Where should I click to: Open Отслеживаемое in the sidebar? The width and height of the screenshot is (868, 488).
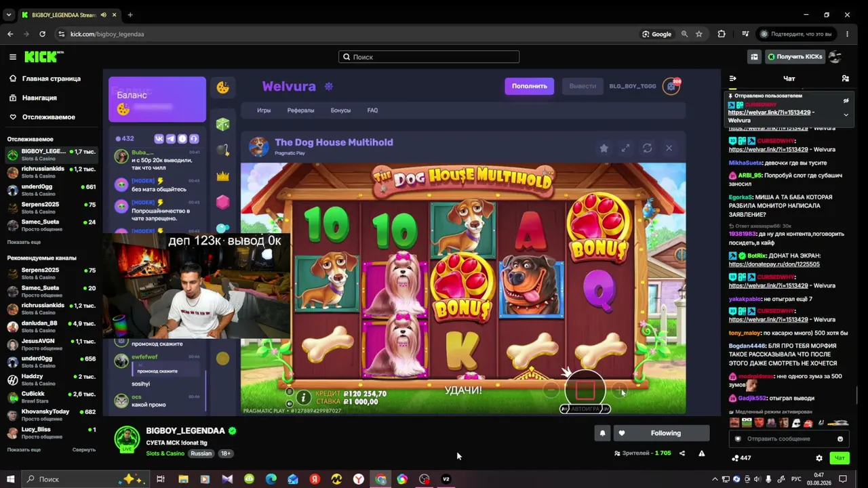[42, 117]
